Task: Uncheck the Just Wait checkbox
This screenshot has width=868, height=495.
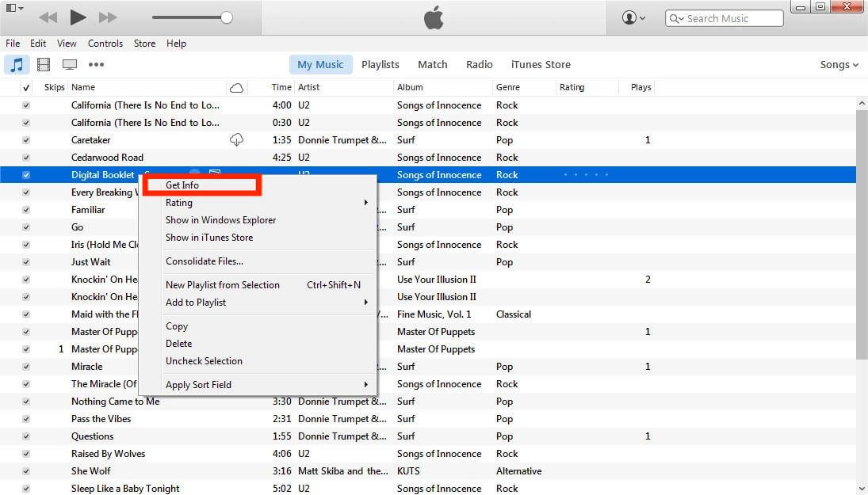Action: click(x=26, y=262)
